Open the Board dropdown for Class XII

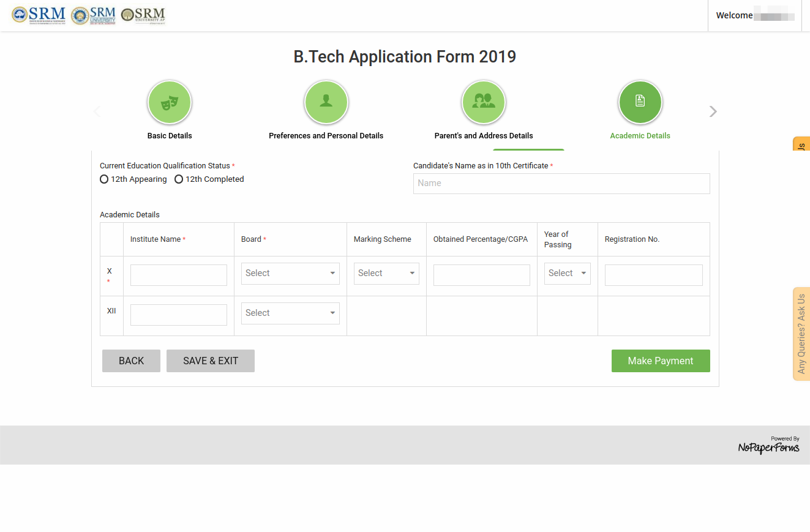coord(290,313)
